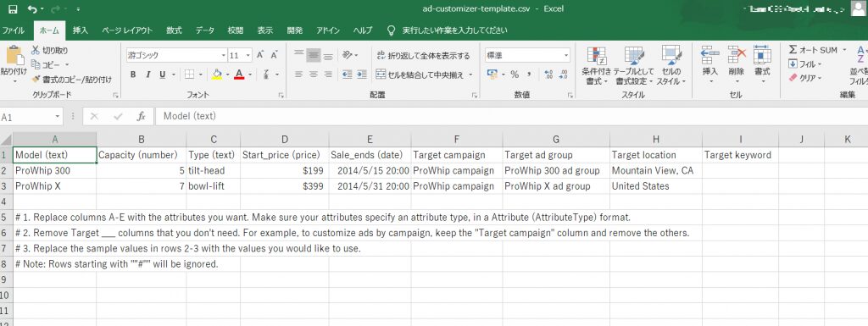Switch to 表示 tab
The height and width of the screenshot is (326, 868).
[x=265, y=30]
